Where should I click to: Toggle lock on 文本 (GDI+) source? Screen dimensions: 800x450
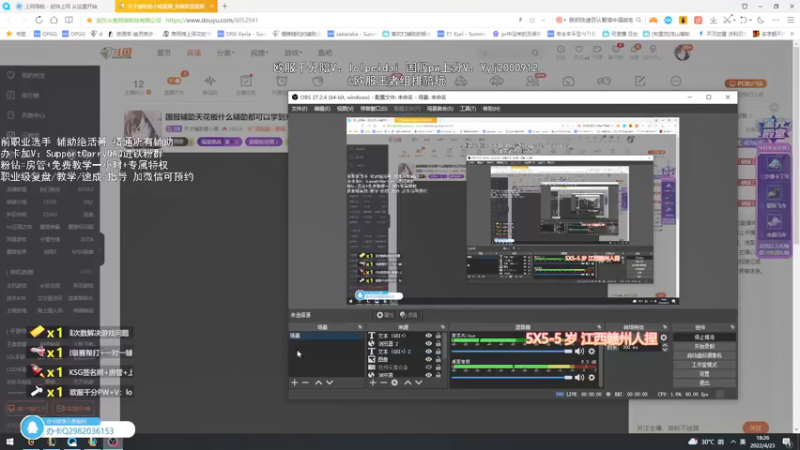click(438, 336)
